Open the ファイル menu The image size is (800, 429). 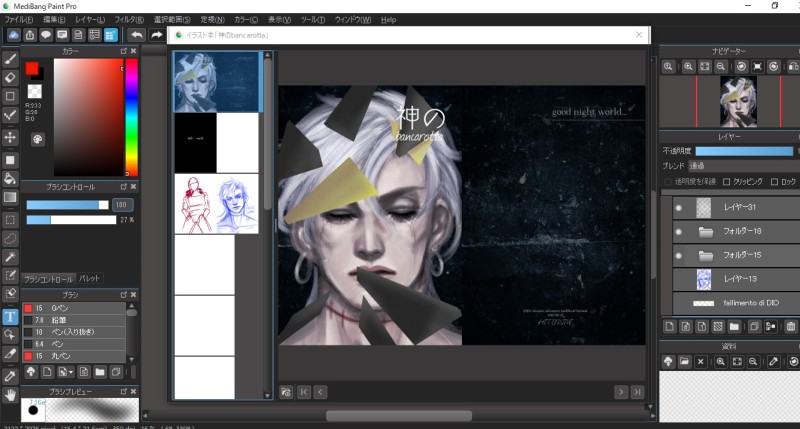pyautogui.click(x=19, y=19)
